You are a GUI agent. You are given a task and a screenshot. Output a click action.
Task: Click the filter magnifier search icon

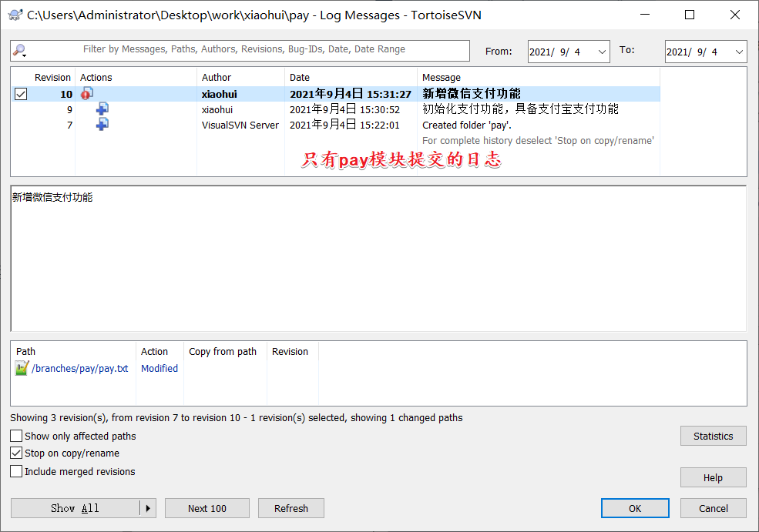[19, 50]
